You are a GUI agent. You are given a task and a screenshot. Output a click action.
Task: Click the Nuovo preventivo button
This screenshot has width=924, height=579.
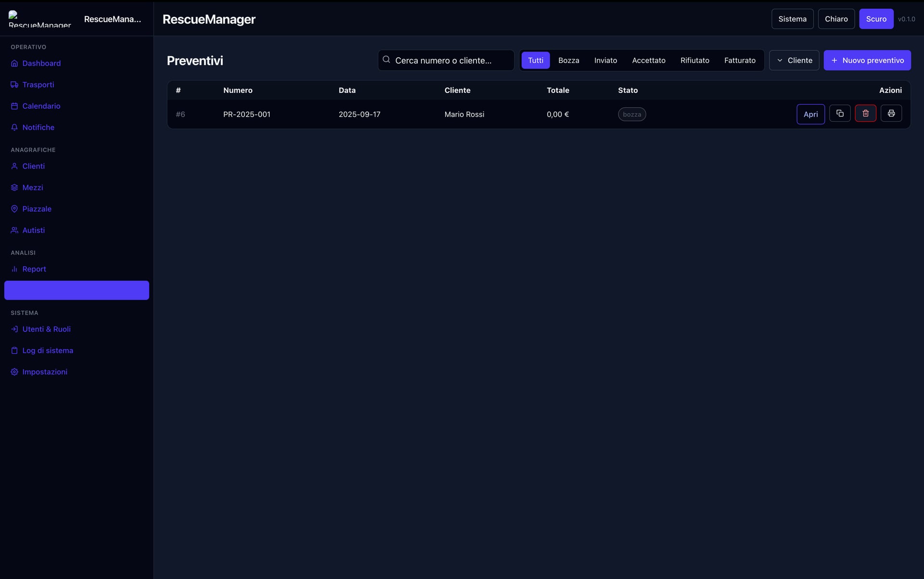[x=867, y=60]
